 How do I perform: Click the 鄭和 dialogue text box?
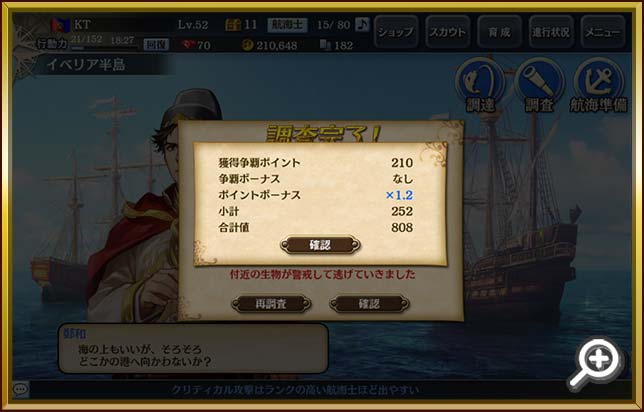tap(193, 348)
